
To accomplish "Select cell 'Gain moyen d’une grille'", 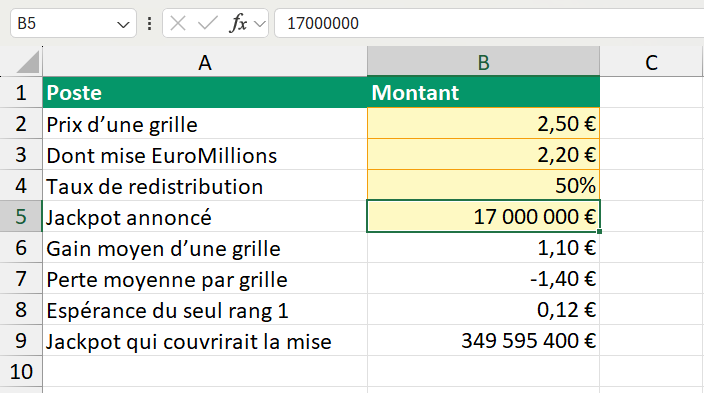I will click(205, 247).
